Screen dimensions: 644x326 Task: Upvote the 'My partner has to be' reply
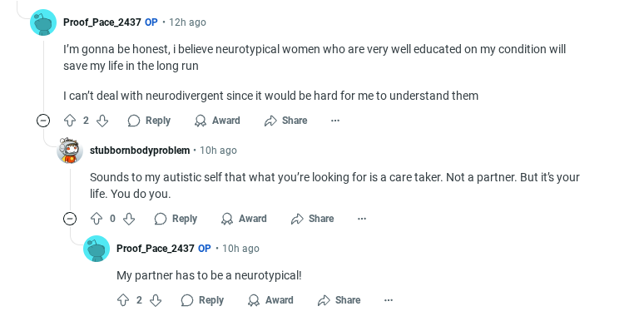point(123,300)
